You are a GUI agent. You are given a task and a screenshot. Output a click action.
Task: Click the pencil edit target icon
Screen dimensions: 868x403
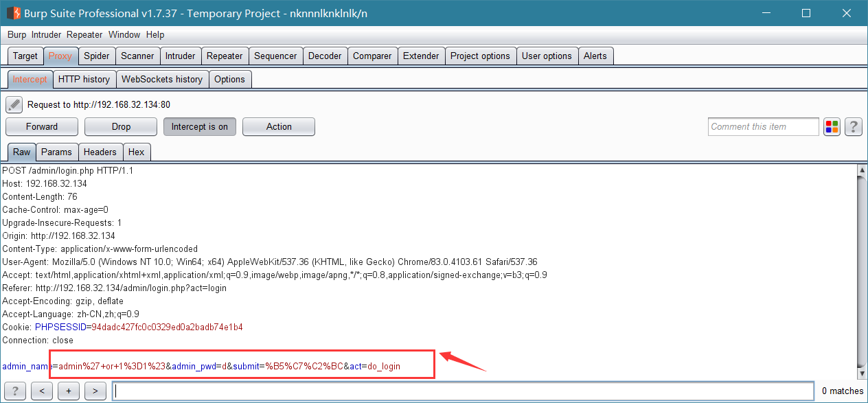14,105
